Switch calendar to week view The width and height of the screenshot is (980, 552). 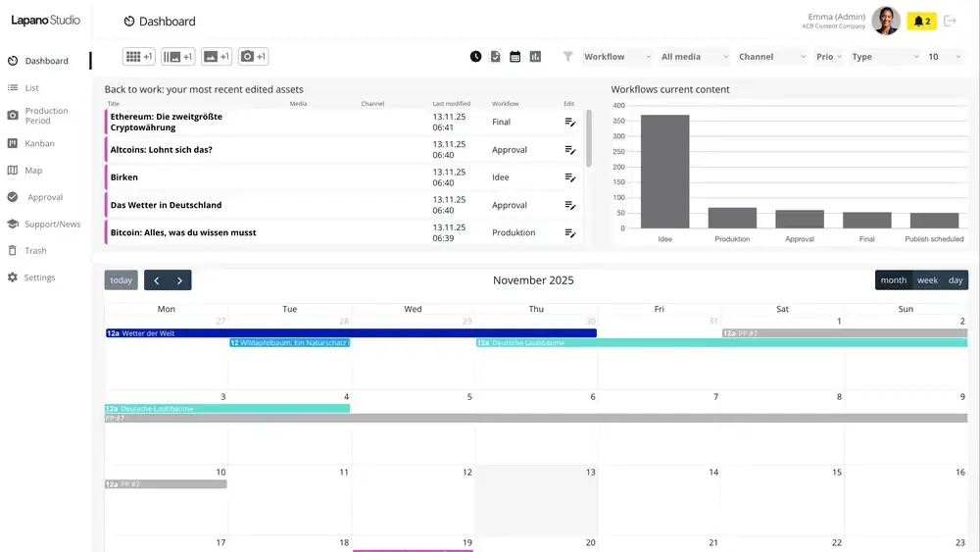click(x=927, y=280)
